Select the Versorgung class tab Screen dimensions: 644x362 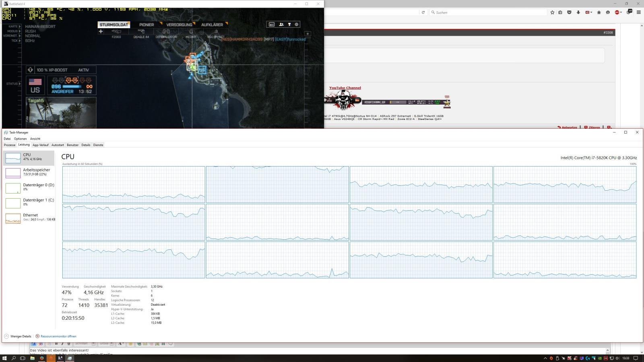click(180, 25)
